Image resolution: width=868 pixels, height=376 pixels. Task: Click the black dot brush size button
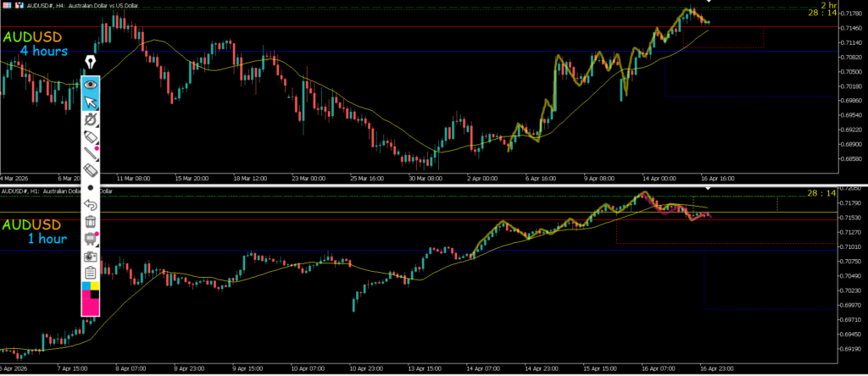91,187
